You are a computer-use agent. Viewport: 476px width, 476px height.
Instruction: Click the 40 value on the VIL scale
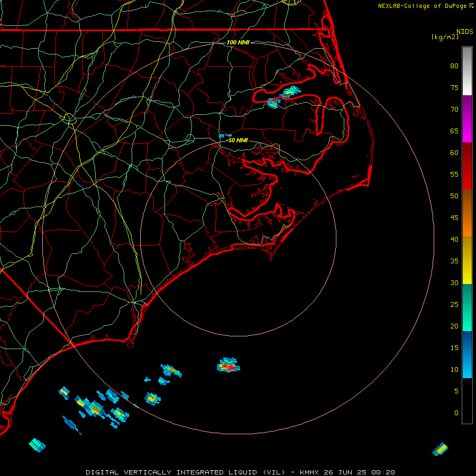coord(454,240)
